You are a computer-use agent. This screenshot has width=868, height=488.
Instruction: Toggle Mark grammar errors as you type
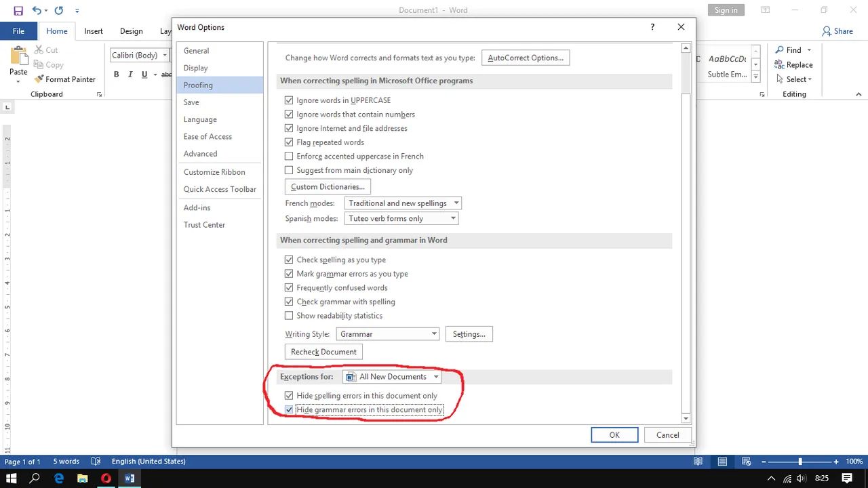coord(289,274)
